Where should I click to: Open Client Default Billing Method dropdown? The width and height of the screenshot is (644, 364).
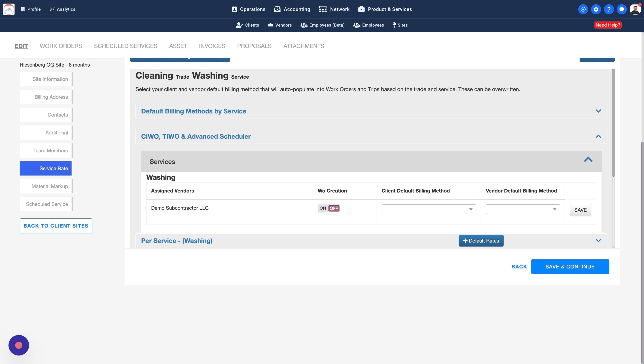(428, 209)
